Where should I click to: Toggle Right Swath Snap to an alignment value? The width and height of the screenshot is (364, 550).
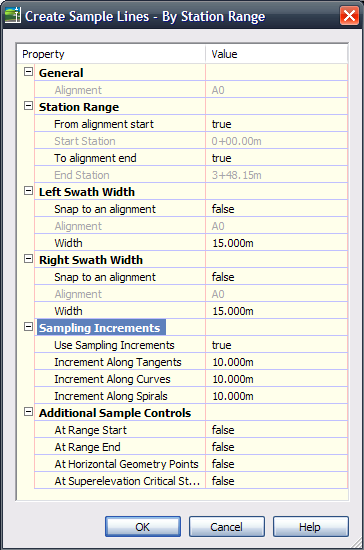tap(276, 277)
